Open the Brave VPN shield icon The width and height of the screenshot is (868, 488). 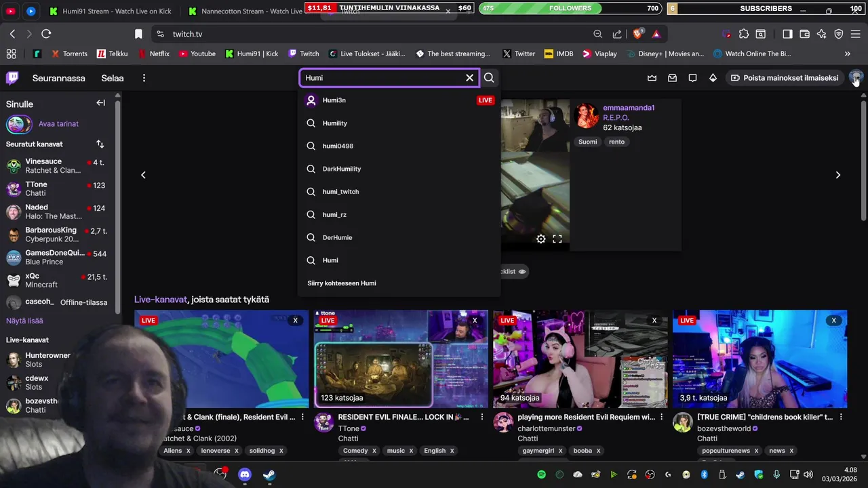click(x=838, y=34)
